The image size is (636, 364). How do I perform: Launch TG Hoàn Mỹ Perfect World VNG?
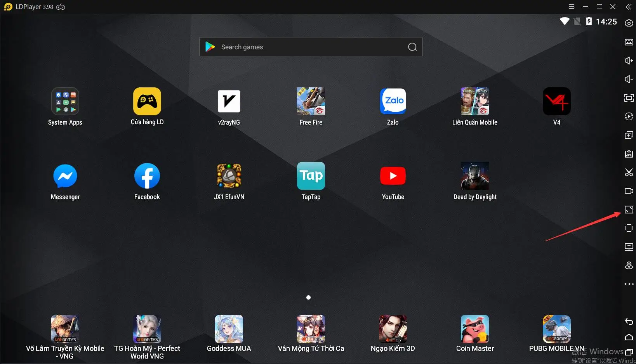(147, 329)
